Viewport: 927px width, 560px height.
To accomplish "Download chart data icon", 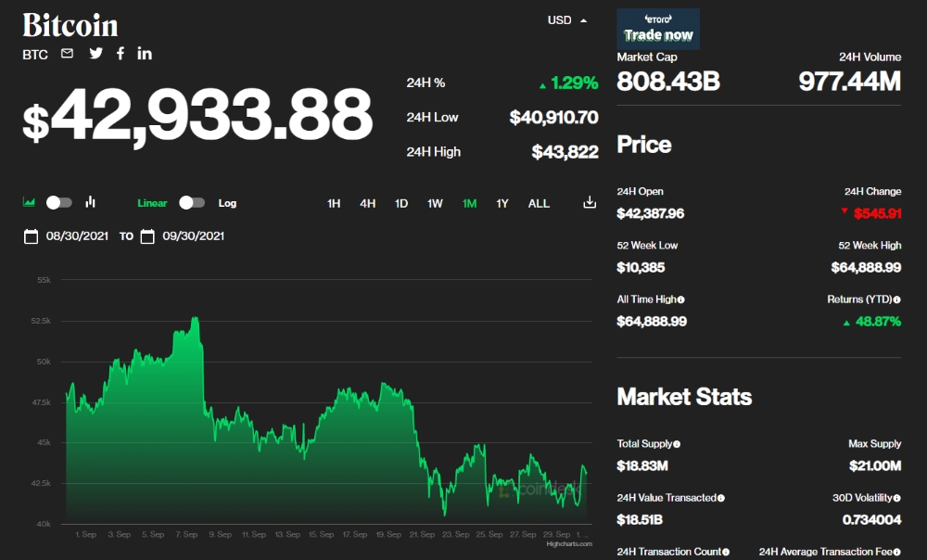I will tap(590, 203).
